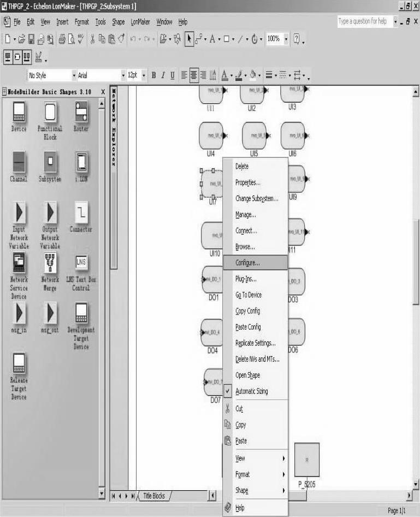Open the 12pt font size dropdown
420x517 pixels.
point(144,75)
